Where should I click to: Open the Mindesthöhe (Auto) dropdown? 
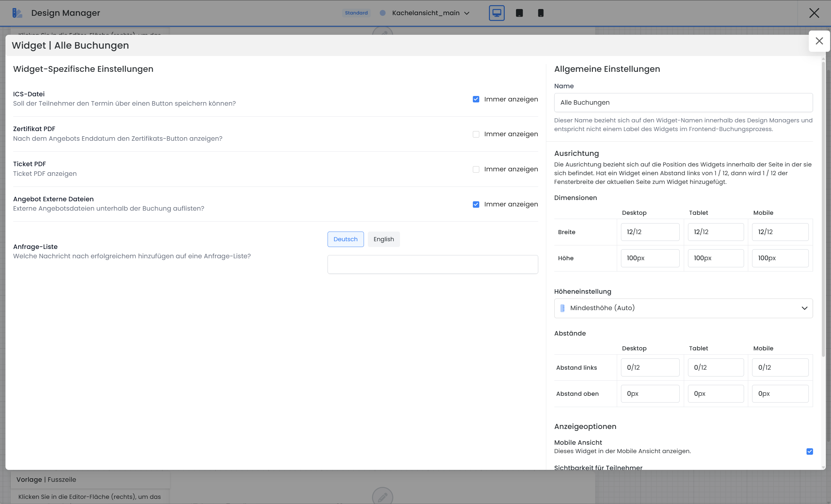pyautogui.click(x=683, y=308)
